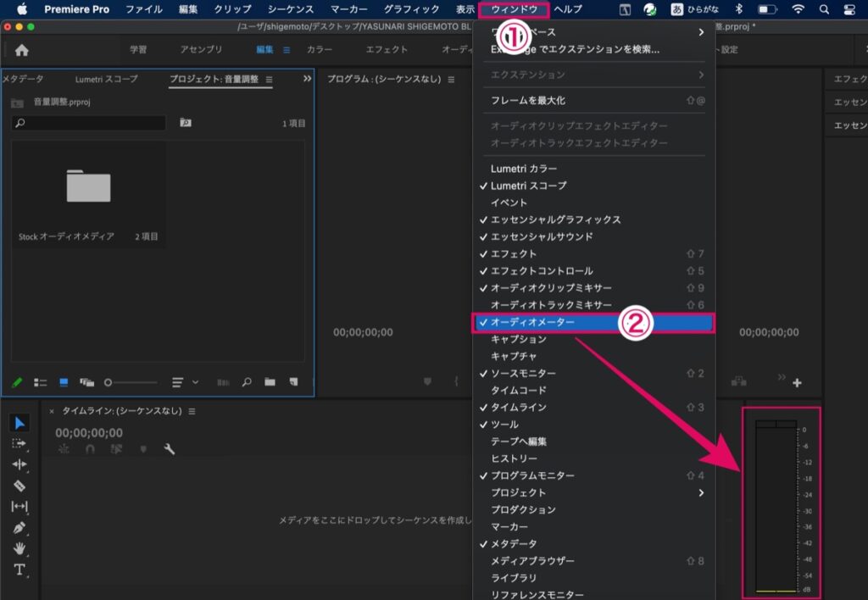Uncheck Lumetri スコープ menu item
868x600 pixels.
coord(593,186)
